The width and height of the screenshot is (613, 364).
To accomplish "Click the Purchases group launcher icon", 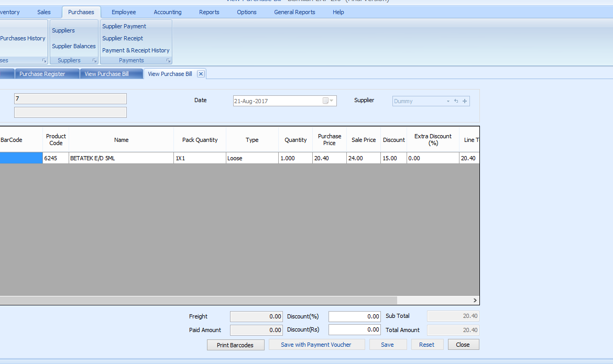I will [44, 61].
